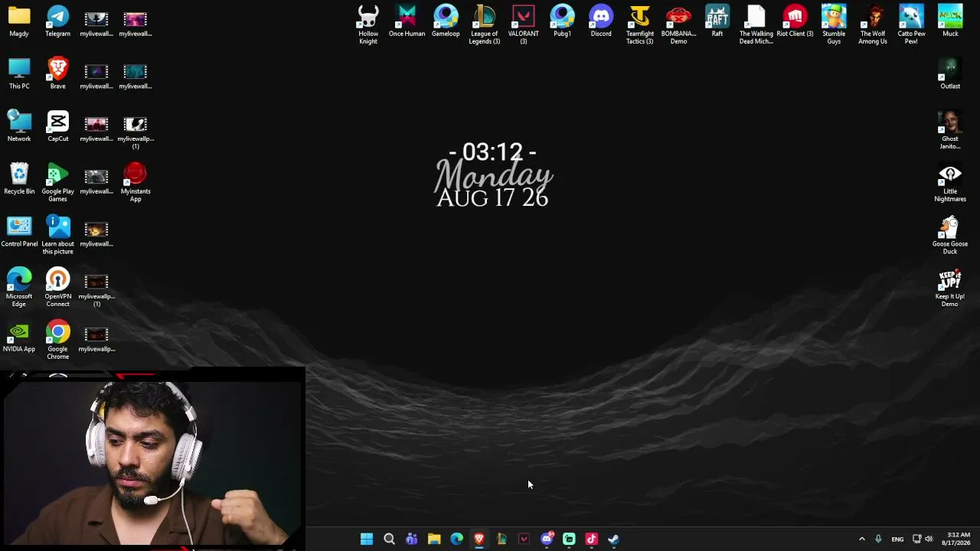Launch the Telegram desktop shortcut

(57, 21)
